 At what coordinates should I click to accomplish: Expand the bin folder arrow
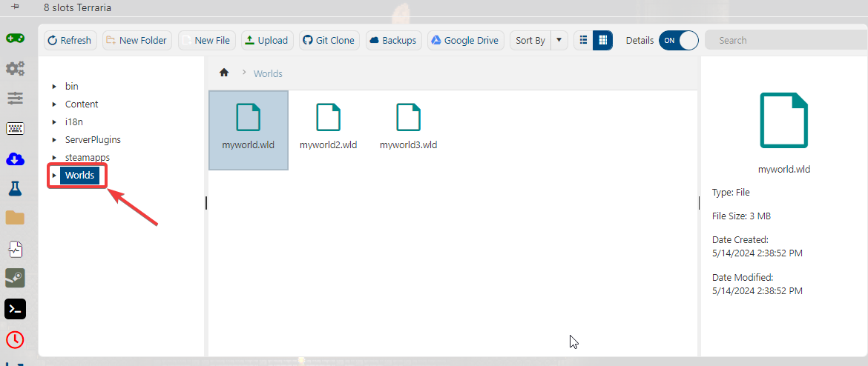pyautogui.click(x=54, y=86)
